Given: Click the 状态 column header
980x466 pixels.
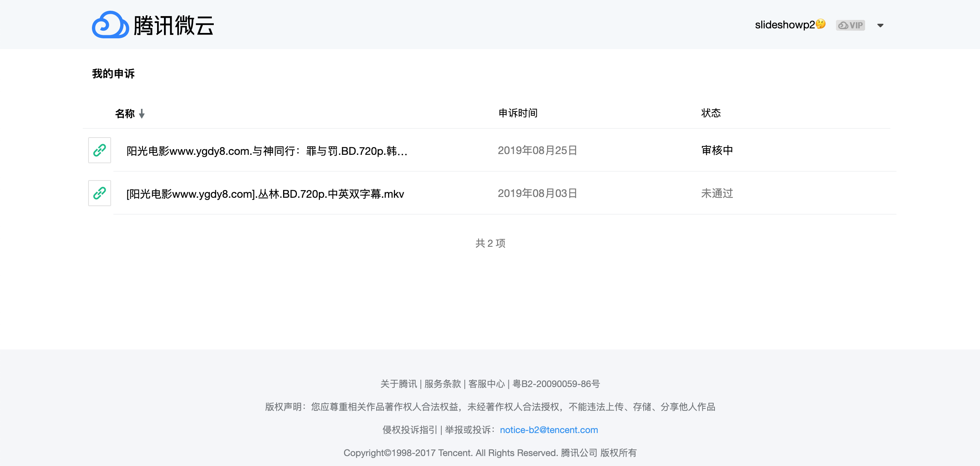Looking at the screenshot, I should (711, 113).
